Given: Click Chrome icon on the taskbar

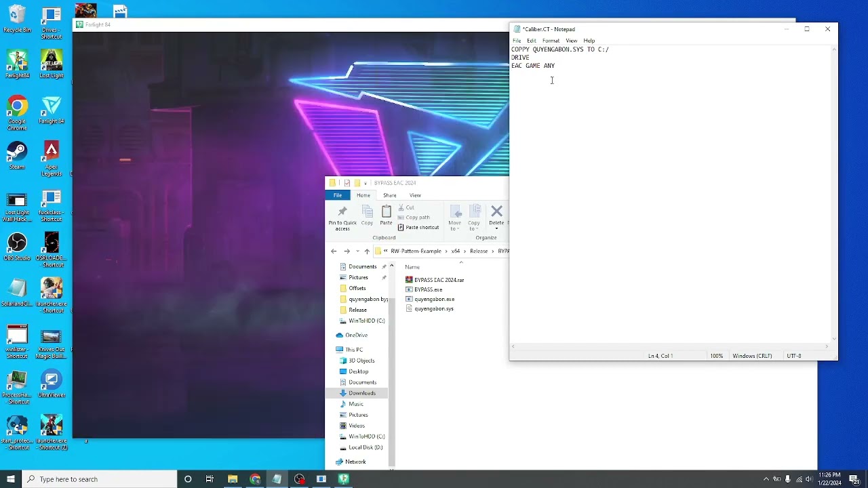Looking at the screenshot, I should point(255,479).
